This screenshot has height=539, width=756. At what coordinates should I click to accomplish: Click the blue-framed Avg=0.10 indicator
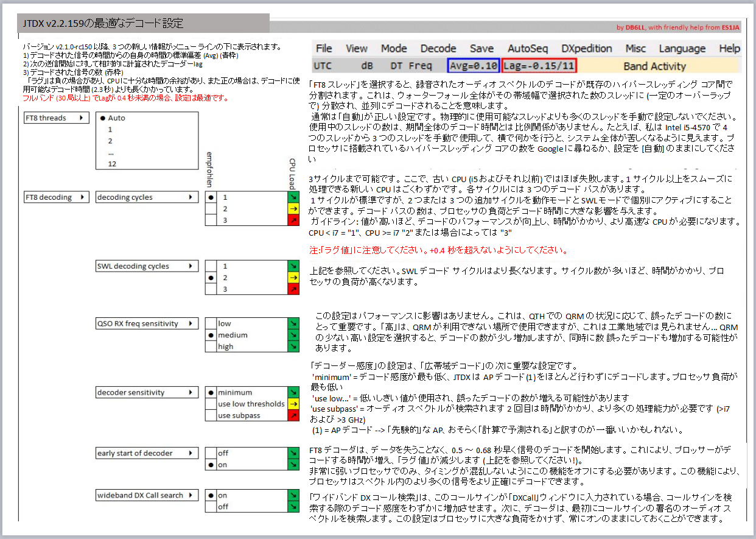(474, 66)
